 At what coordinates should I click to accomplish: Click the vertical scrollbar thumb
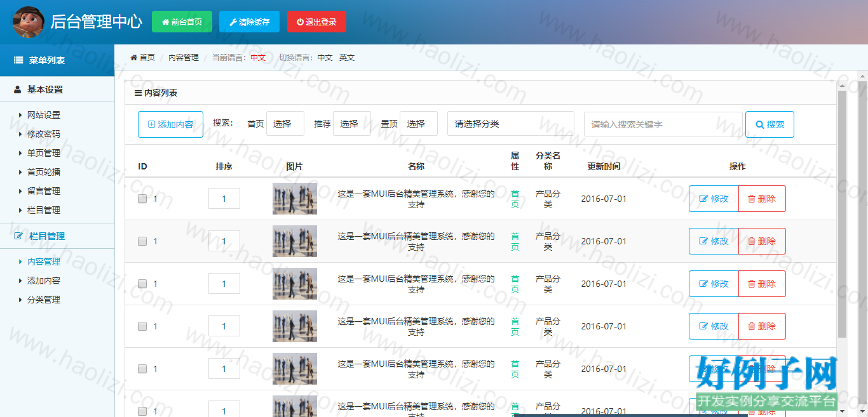pyautogui.click(x=843, y=214)
